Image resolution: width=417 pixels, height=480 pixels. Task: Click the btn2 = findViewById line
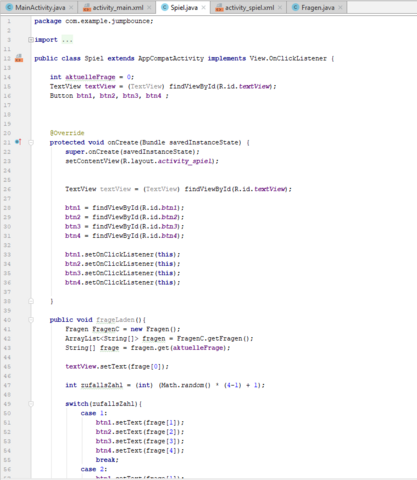pos(124,217)
